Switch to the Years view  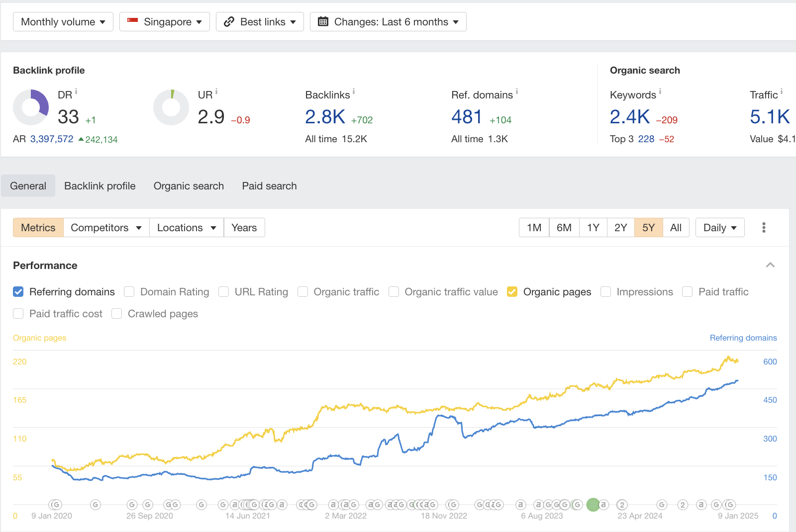point(244,228)
